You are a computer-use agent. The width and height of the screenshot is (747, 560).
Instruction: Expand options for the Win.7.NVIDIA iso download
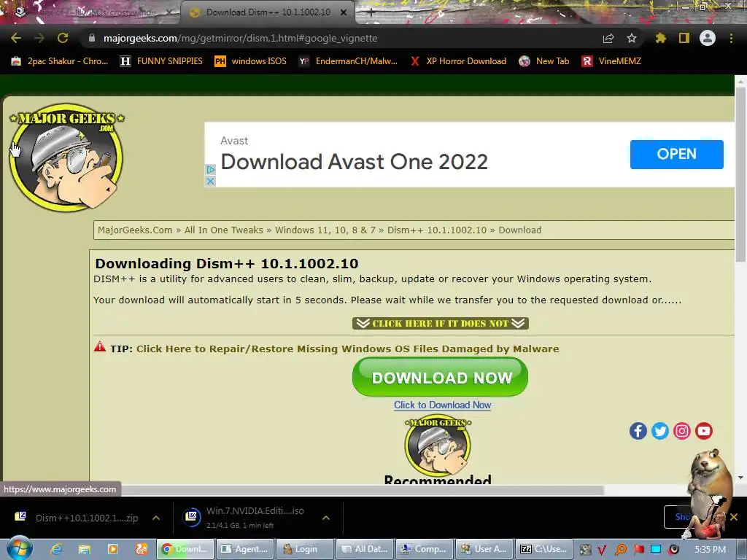326,518
